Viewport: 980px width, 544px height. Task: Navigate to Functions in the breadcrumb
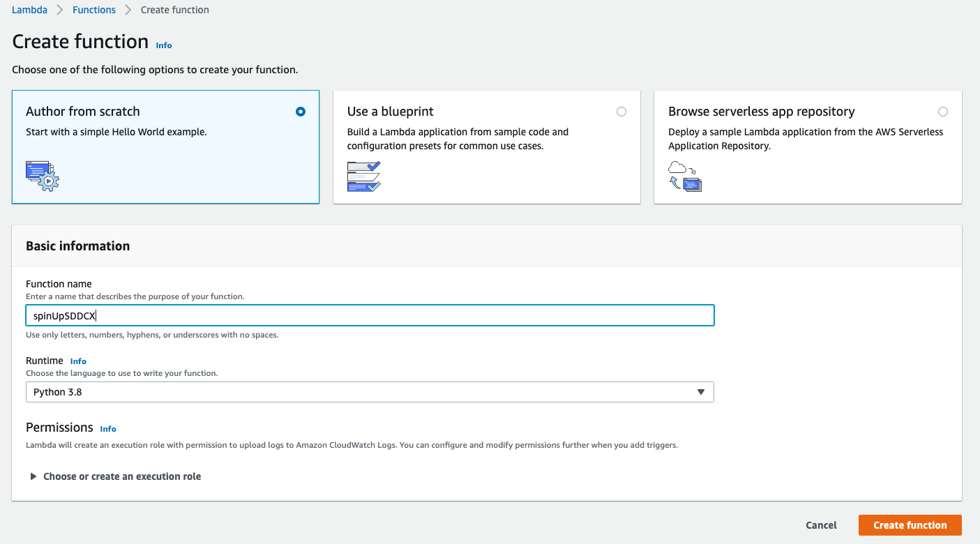[94, 10]
